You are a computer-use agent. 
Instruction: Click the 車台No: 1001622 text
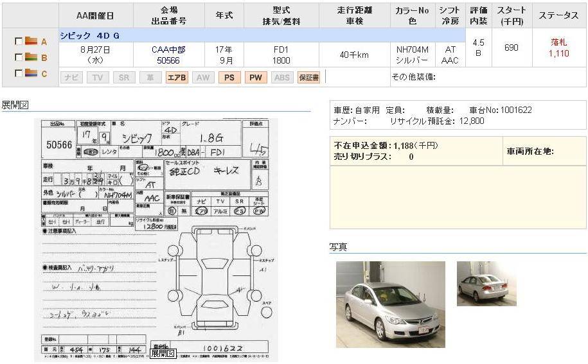click(500, 110)
